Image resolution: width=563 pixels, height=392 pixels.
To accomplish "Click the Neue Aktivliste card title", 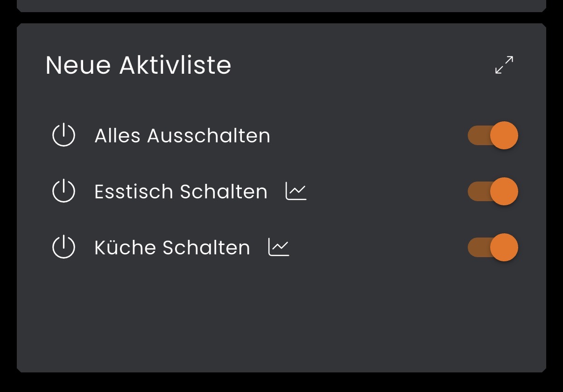I will click(138, 65).
